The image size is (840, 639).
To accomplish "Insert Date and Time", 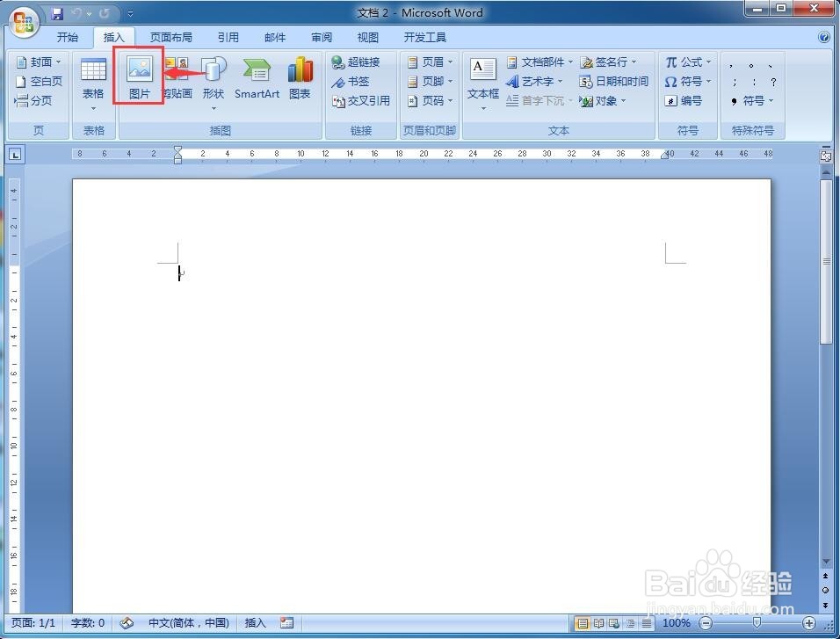I will click(x=614, y=82).
